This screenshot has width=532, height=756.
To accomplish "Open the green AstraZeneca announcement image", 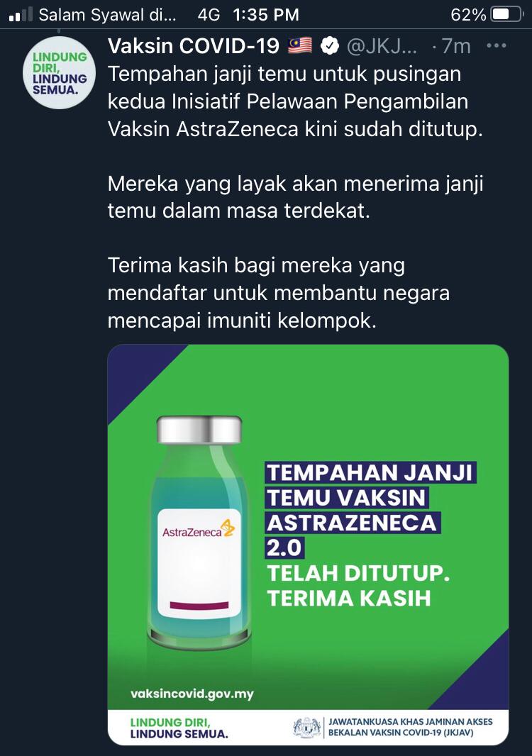I will (x=308, y=545).
